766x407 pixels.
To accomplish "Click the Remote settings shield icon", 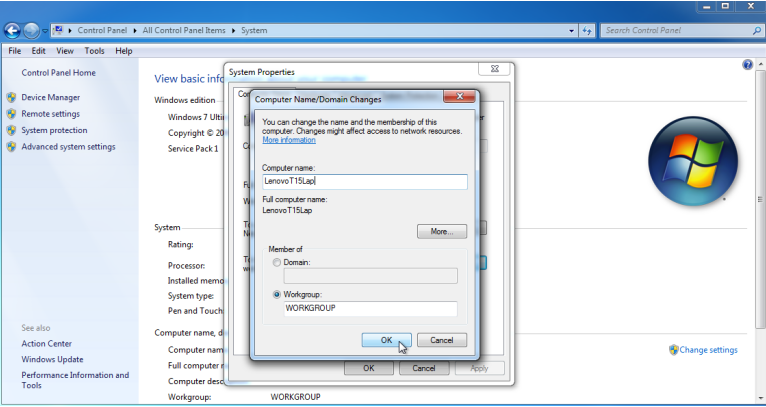I will coord(11,114).
